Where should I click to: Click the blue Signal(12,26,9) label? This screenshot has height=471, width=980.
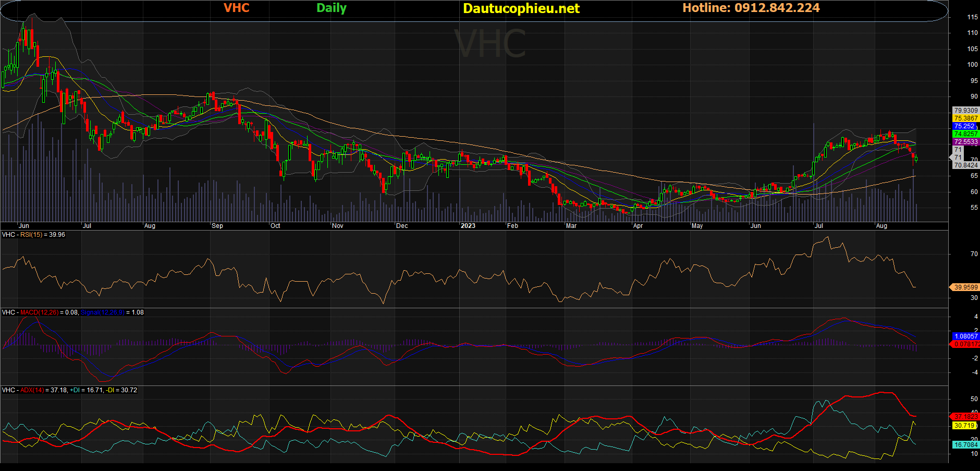point(102,312)
